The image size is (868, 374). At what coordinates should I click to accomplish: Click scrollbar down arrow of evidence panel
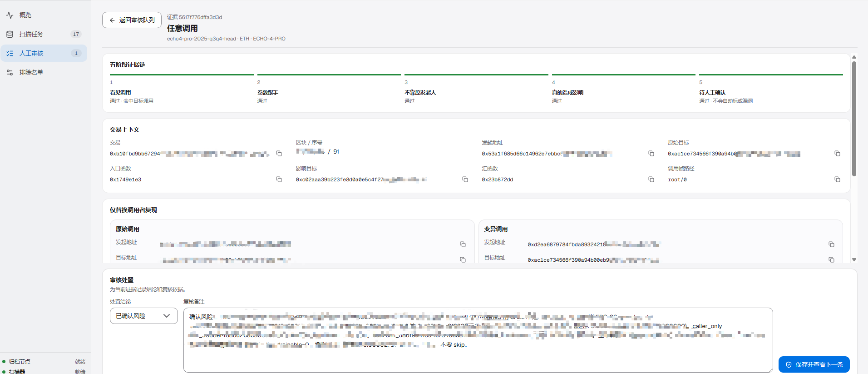point(854,260)
